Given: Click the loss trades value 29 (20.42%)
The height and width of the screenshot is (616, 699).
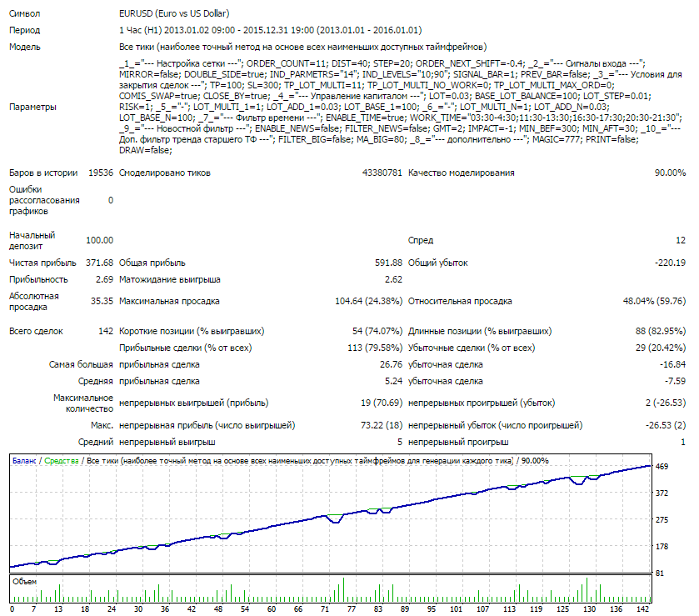Looking at the screenshot, I should coord(661,348).
